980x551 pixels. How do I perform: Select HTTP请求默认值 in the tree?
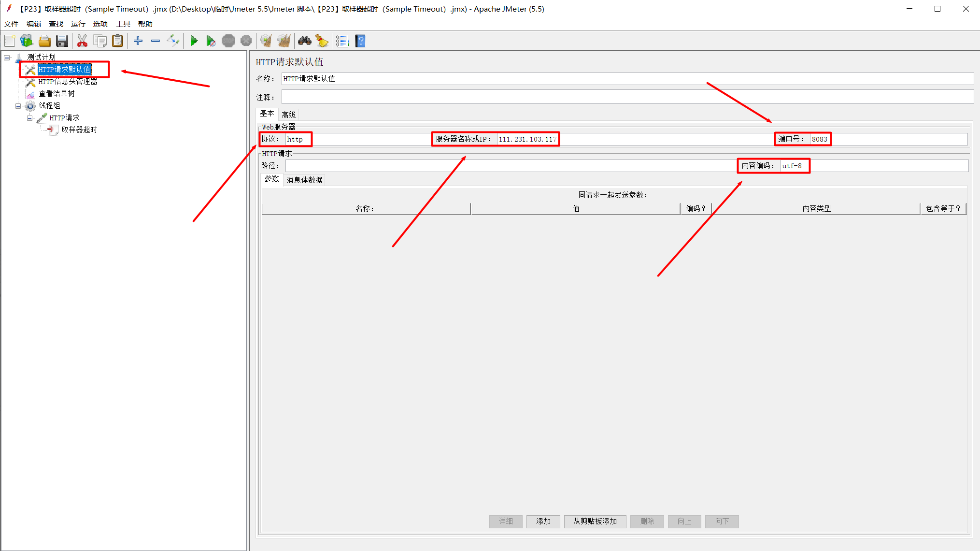pyautogui.click(x=65, y=70)
